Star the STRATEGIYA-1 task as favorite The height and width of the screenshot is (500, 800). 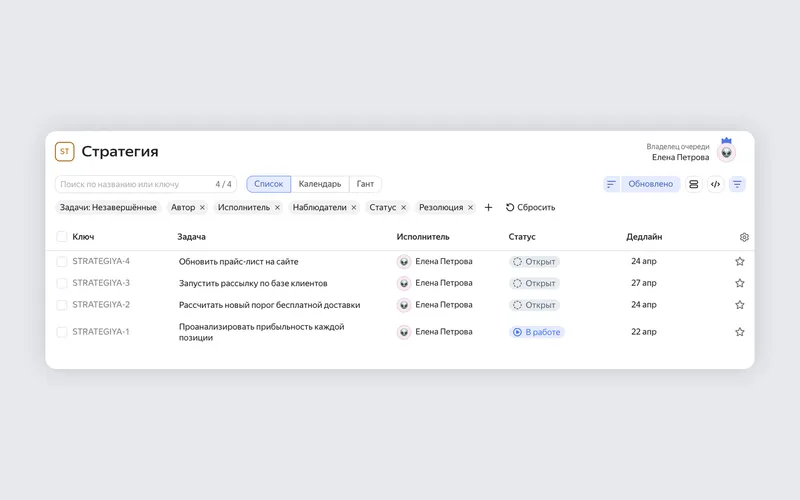(x=740, y=332)
